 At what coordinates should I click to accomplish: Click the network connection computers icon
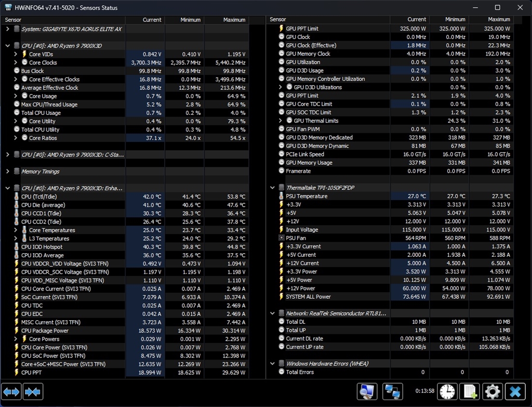pyautogui.click(x=393, y=392)
